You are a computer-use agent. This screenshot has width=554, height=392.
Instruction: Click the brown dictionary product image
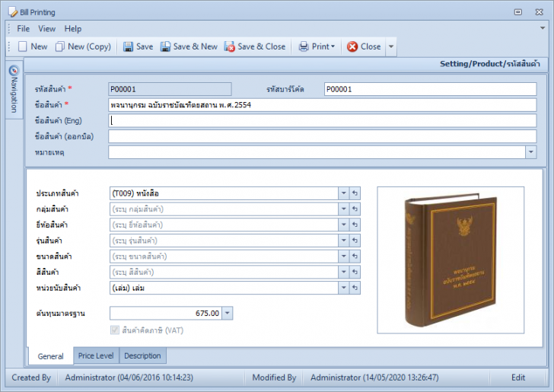pos(451,260)
